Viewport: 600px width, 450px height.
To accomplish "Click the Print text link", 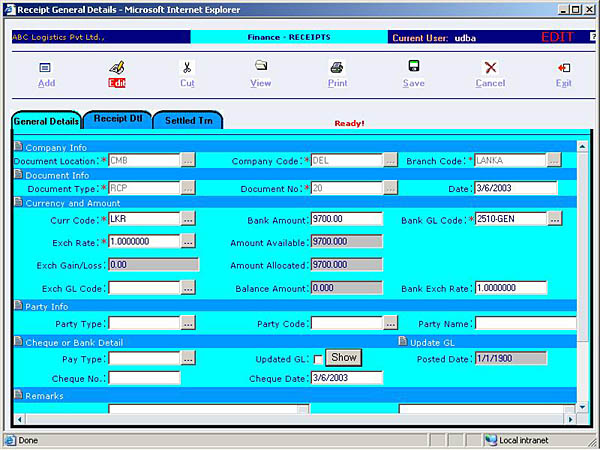I will [338, 83].
